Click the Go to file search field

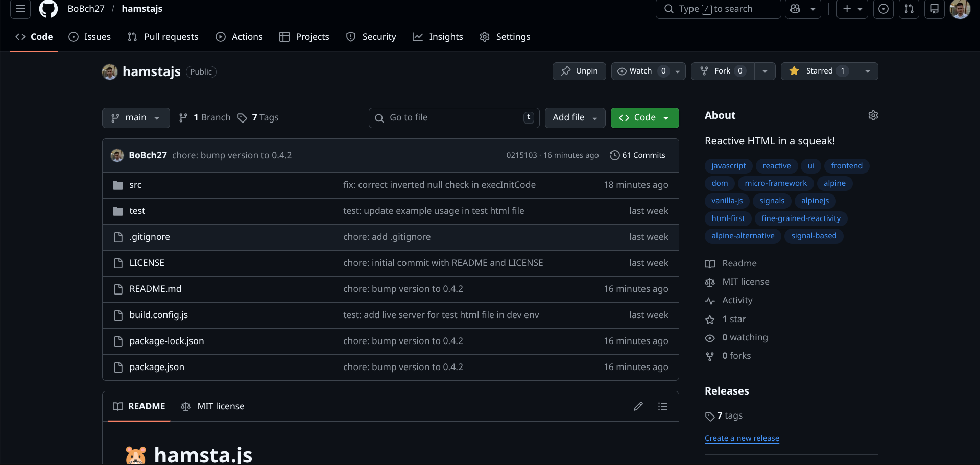[453, 117]
